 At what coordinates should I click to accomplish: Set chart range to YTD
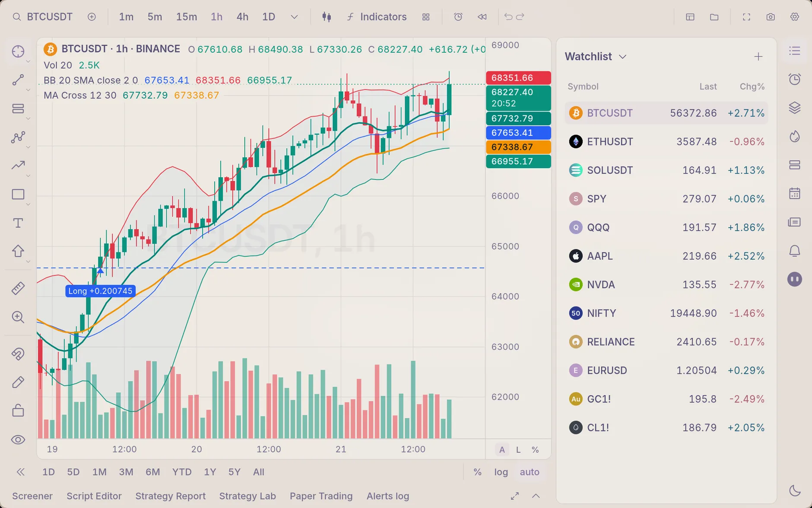click(x=182, y=472)
